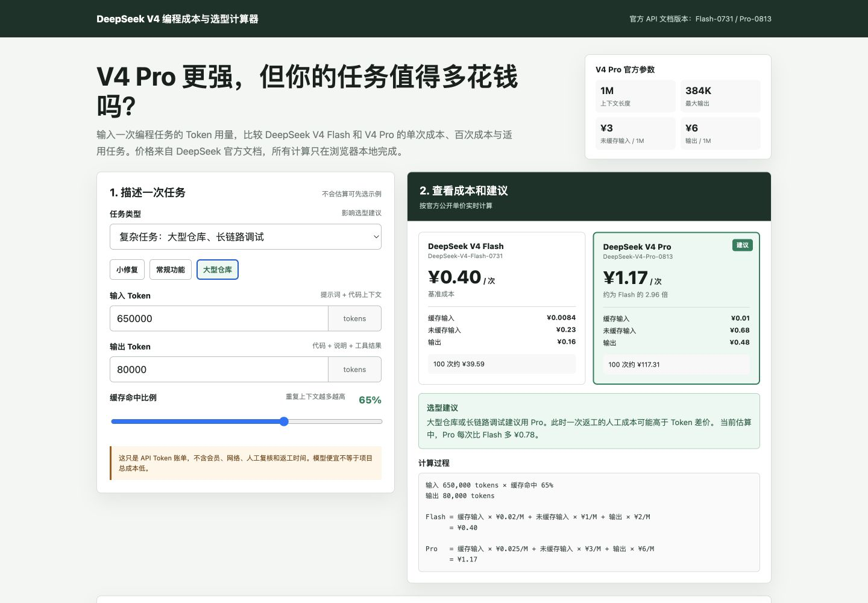This screenshot has height=603, width=868.
Task: Click the input Token field showing 650000
Action: point(219,318)
